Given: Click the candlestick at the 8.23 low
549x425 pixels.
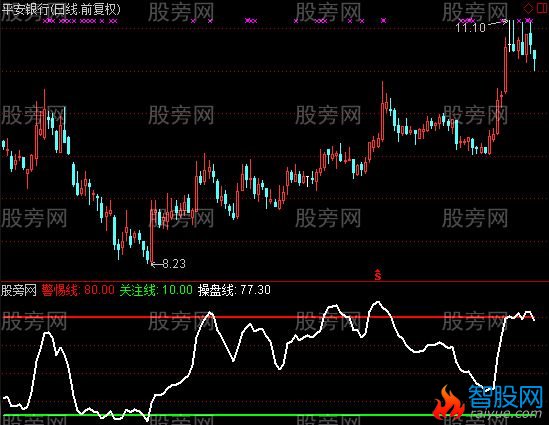Looking at the screenshot, I should [152, 232].
